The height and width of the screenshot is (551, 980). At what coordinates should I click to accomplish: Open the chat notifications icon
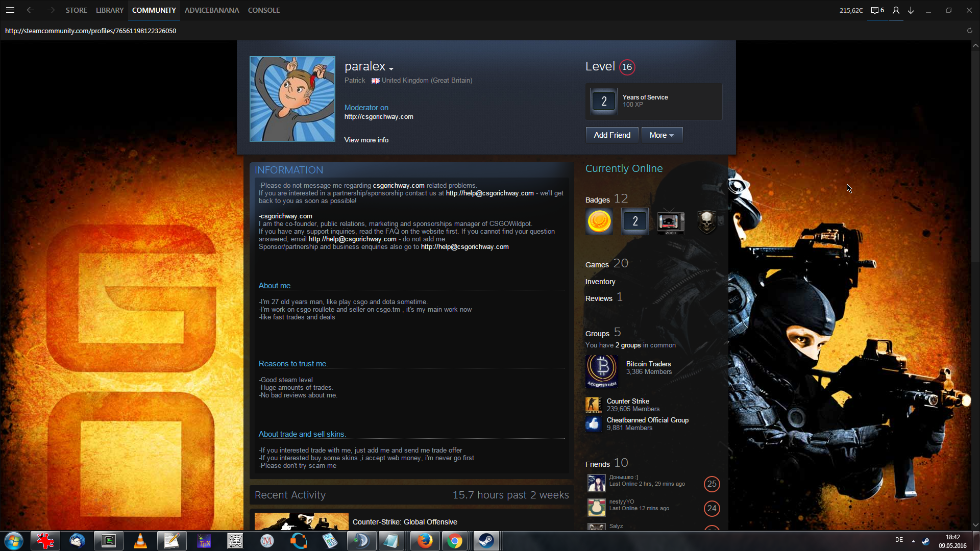pyautogui.click(x=877, y=10)
